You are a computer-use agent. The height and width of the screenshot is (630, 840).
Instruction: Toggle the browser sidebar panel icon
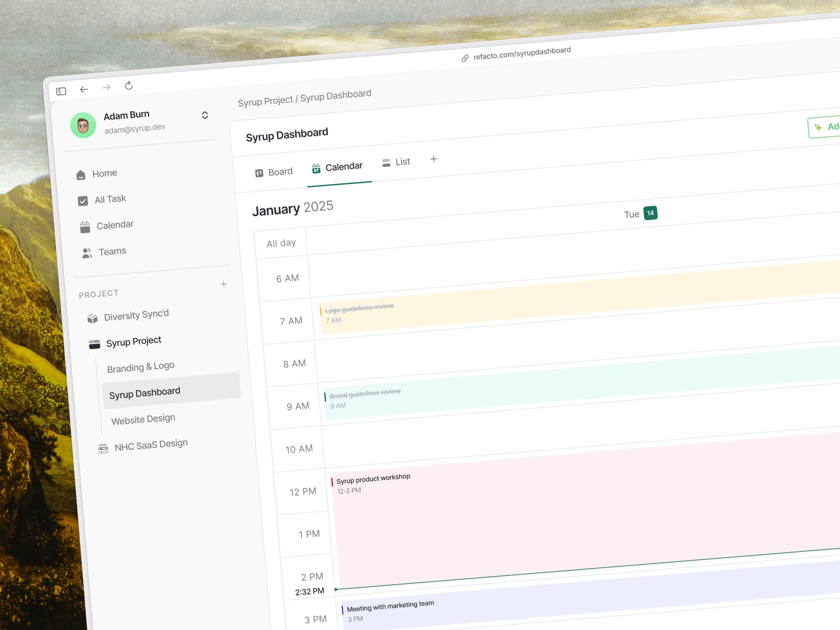[62, 90]
